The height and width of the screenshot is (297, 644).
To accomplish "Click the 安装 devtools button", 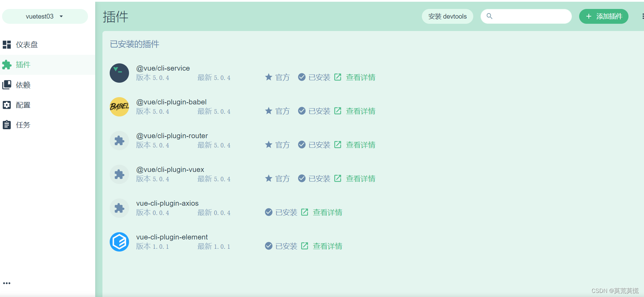I will (x=447, y=16).
